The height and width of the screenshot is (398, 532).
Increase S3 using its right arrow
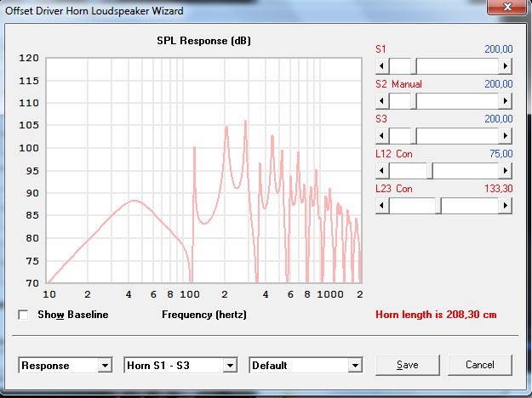506,136
